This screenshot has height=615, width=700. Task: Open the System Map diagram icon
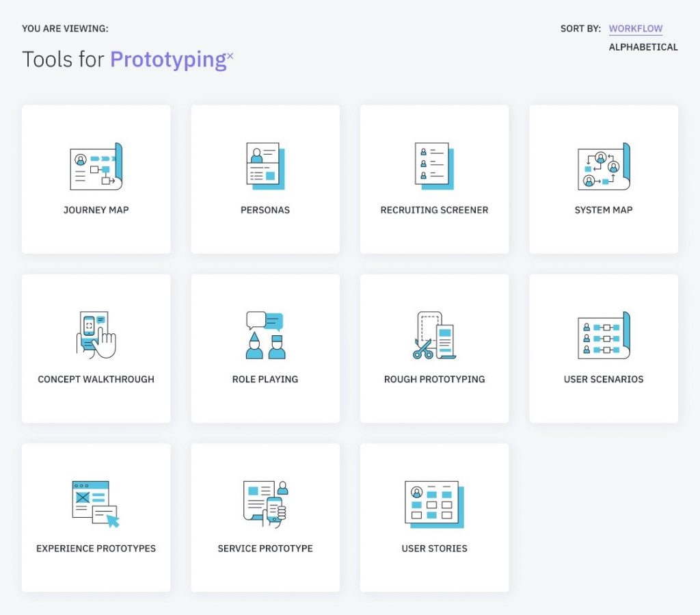[x=604, y=166]
